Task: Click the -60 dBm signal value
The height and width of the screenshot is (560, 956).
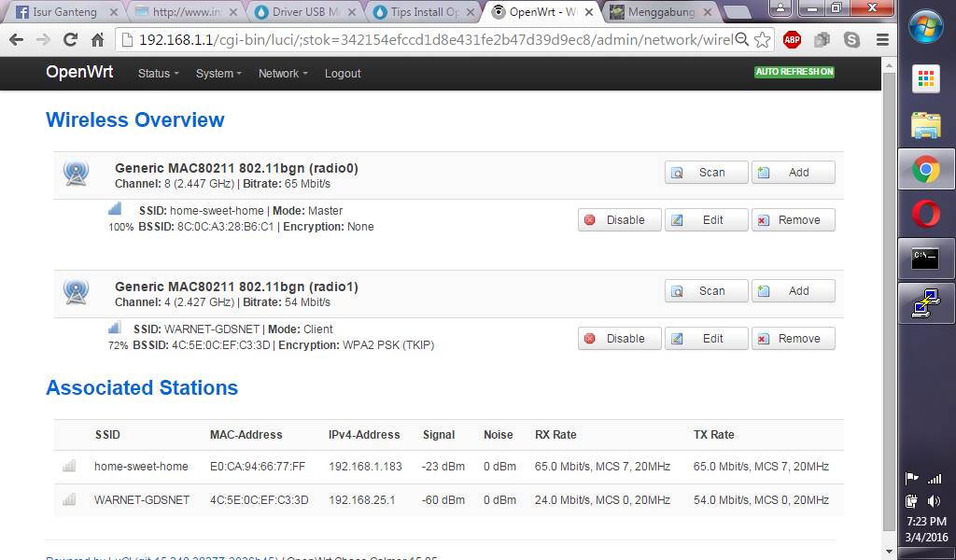Action: (443, 500)
